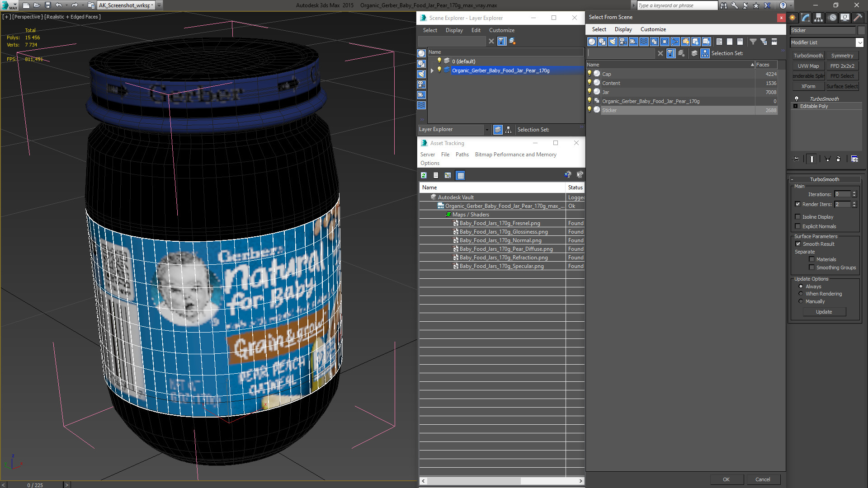Toggle TurboSmooth modifier lightbulb in stack
The image size is (868, 488).
pyautogui.click(x=797, y=99)
